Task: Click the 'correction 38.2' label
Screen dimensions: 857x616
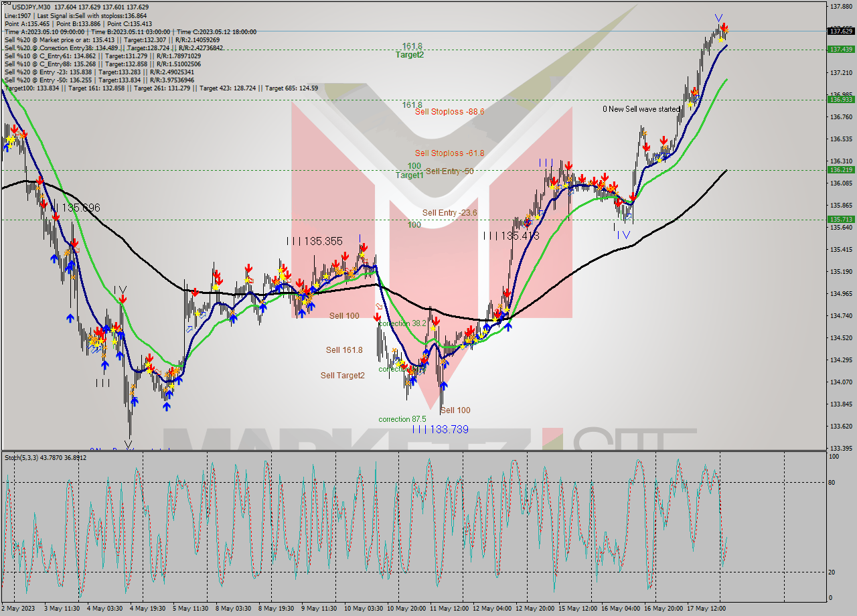Action: 402,323
